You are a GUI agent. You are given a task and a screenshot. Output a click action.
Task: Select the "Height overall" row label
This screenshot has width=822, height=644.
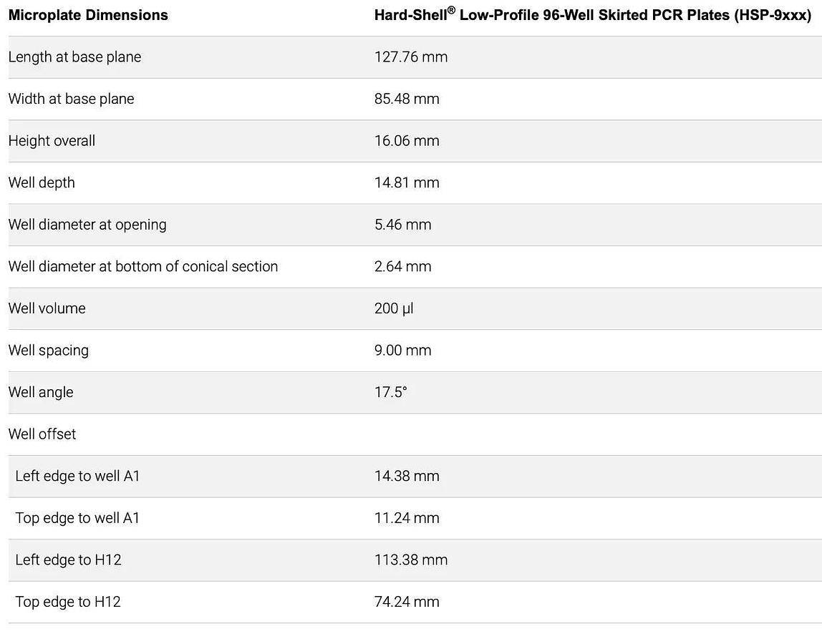pyautogui.click(x=52, y=141)
